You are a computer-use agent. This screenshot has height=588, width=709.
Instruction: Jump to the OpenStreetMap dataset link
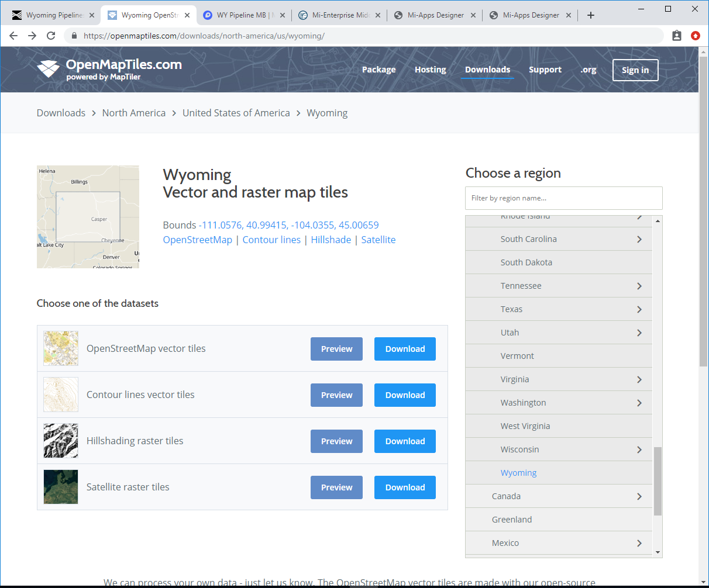[x=198, y=240]
